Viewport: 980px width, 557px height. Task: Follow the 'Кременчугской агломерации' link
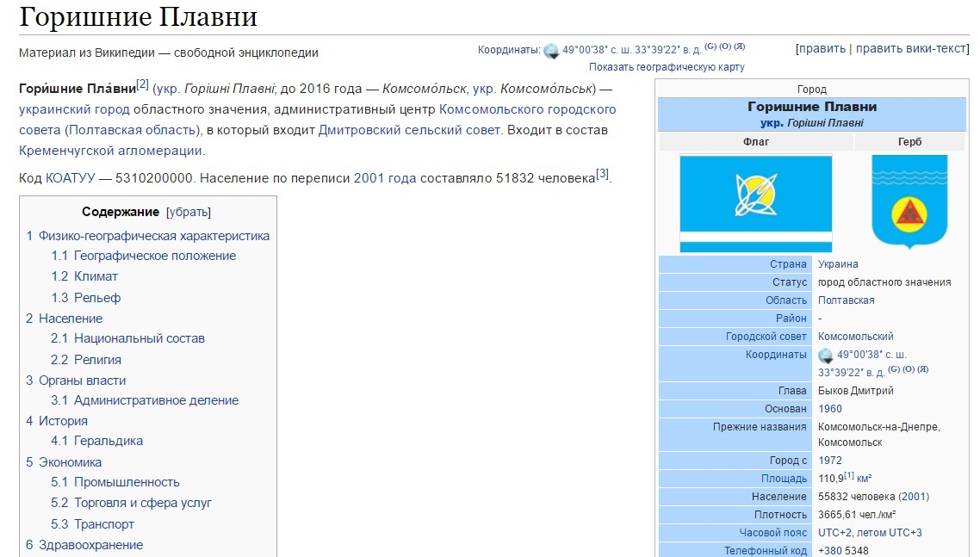coord(111,151)
